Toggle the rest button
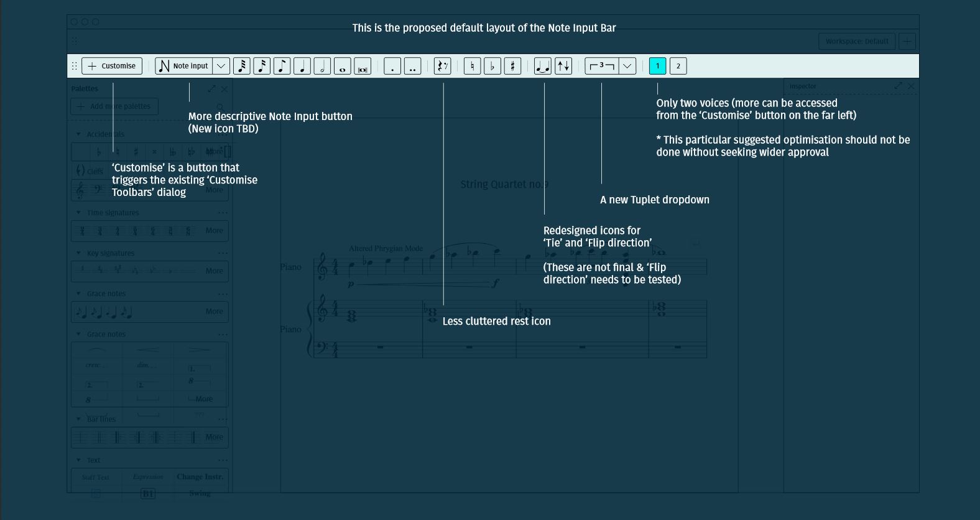The image size is (980, 520). tap(442, 66)
